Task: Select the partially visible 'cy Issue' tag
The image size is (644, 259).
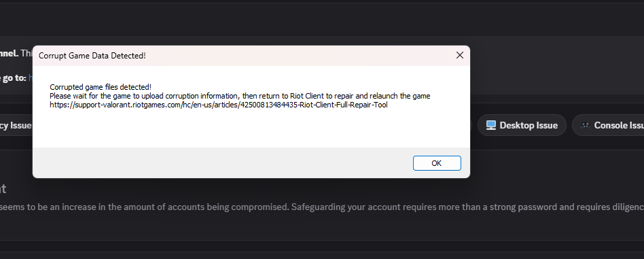Action: [x=16, y=125]
